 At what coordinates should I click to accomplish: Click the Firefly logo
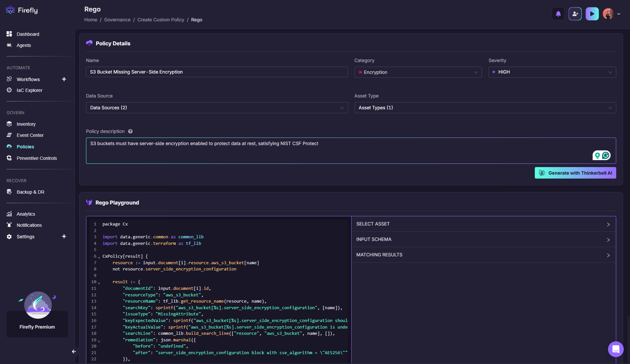click(22, 10)
